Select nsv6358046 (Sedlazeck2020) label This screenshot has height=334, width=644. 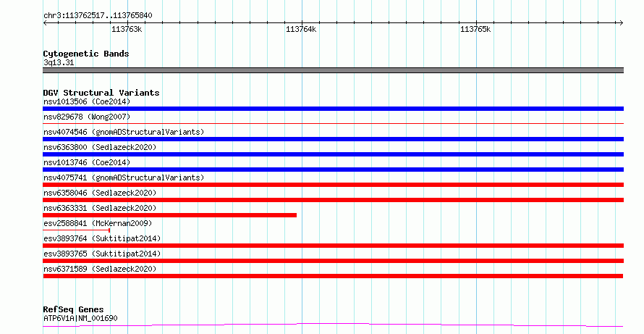pyautogui.click(x=100, y=193)
